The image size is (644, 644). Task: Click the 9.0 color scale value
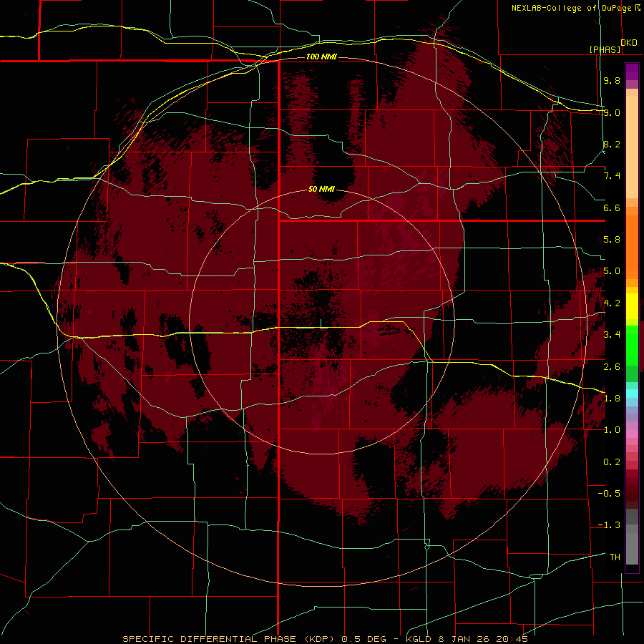(612, 112)
